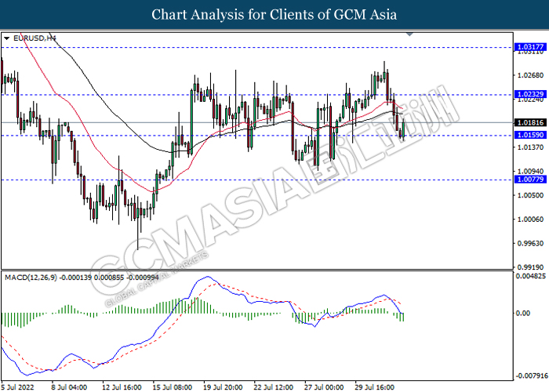Click the MACD scale value 0.004825
Image resolution: width=549 pixels, height=392 pixels.
pyautogui.click(x=530, y=277)
